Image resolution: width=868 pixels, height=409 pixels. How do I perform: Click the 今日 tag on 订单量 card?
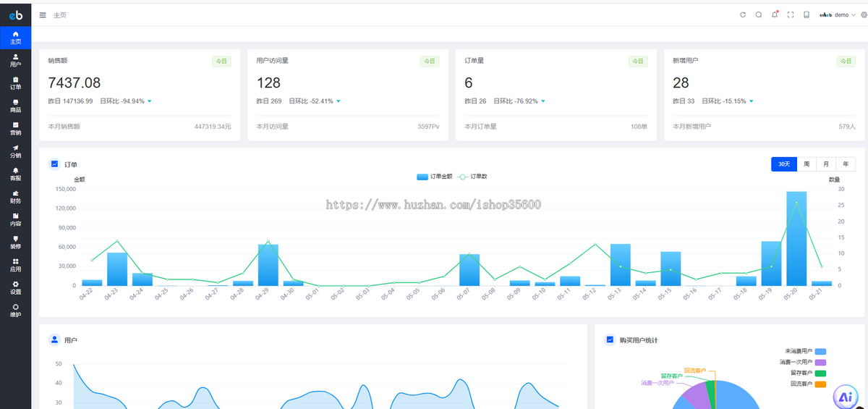coord(638,62)
